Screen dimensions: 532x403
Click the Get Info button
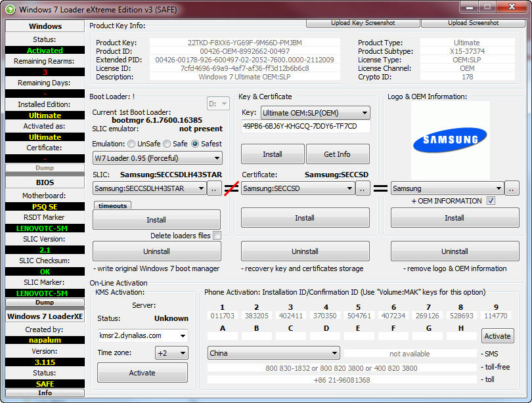338,154
